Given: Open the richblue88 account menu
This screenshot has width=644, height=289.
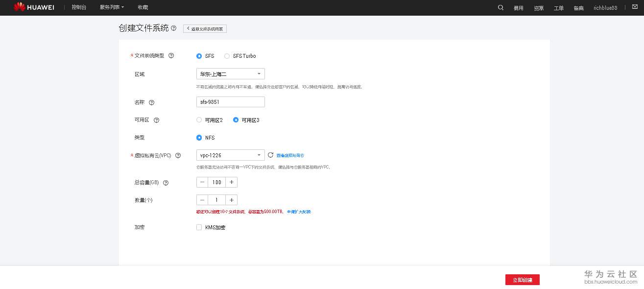Looking at the screenshot, I should 605,8.
